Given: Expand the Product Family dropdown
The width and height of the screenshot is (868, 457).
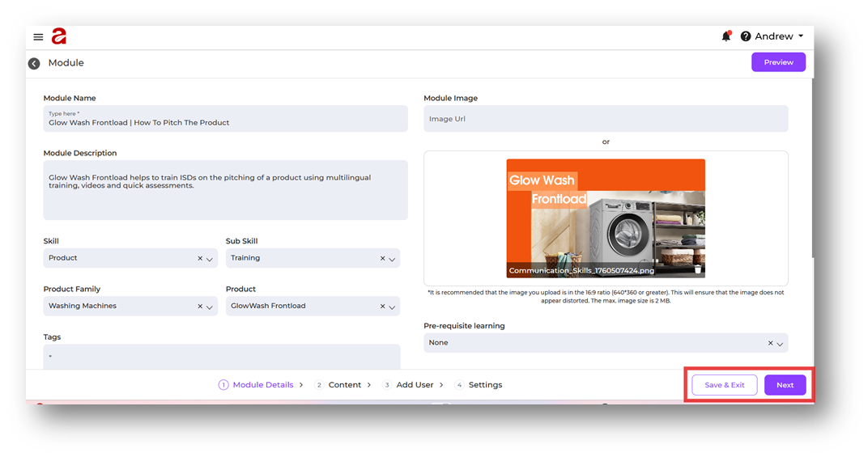Looking at the screenshot, I should (x=210, y=307).
